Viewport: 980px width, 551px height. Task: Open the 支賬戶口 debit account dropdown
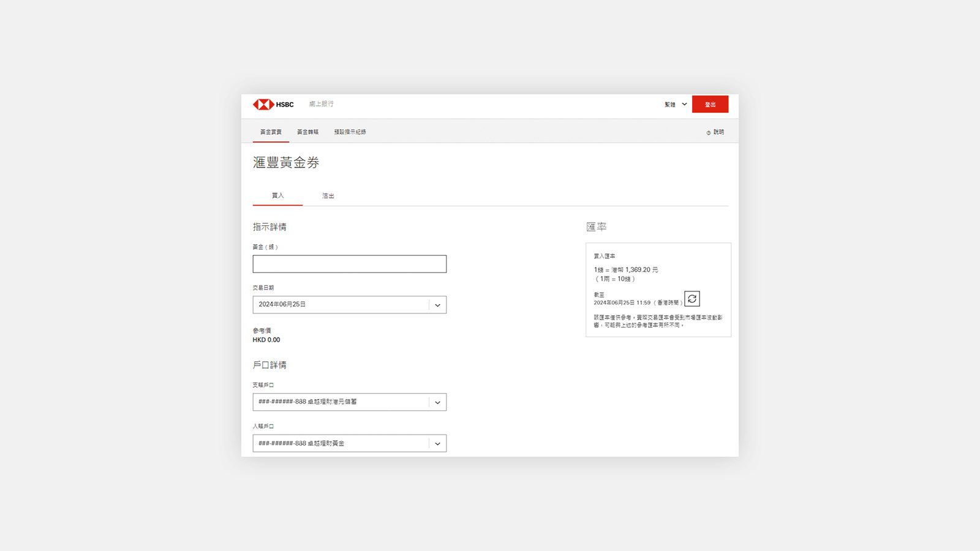pos(350,402)
